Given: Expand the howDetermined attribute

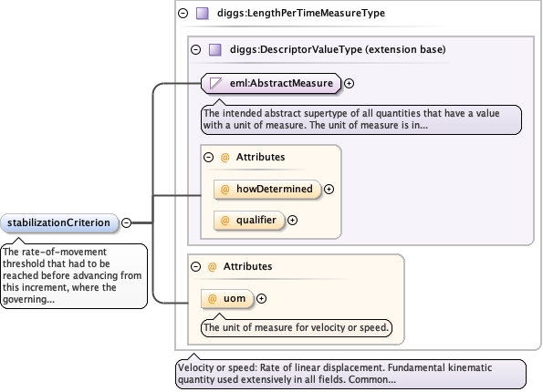Looking at the screenshot, I should (329, 190).
